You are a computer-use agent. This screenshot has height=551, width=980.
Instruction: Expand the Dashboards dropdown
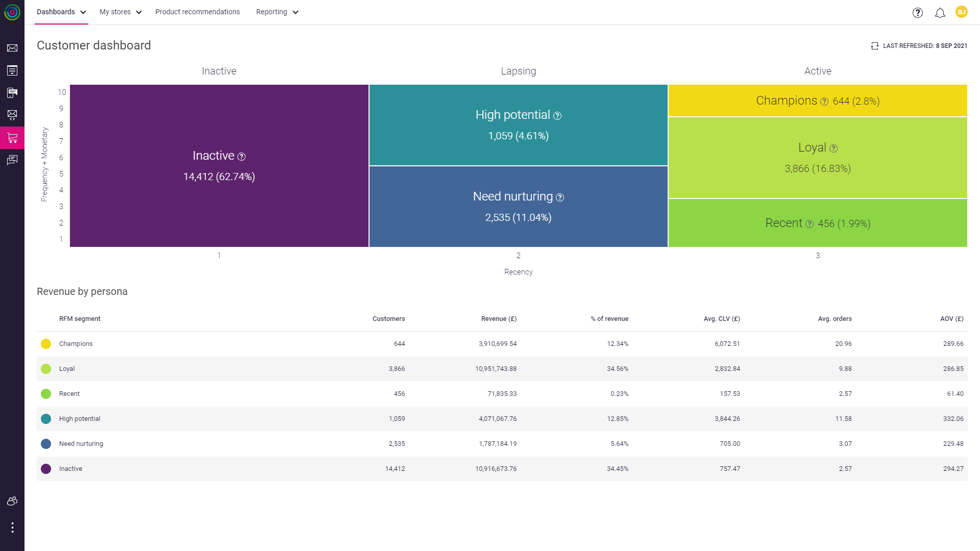61,12
